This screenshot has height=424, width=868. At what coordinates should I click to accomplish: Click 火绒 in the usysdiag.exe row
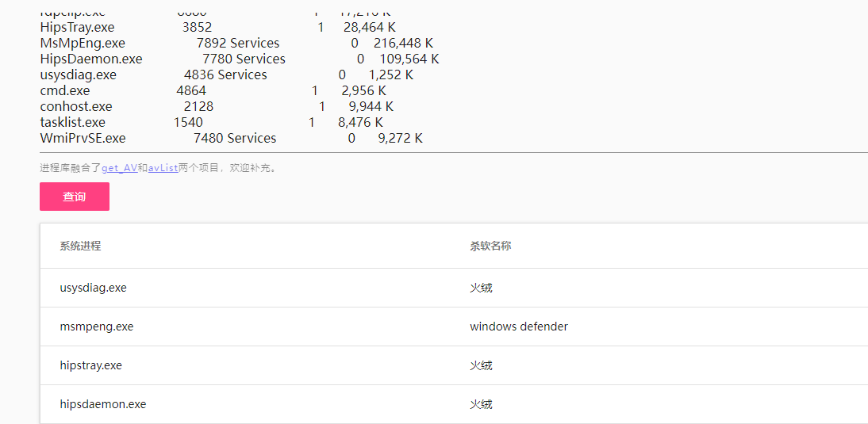point(481,288)
